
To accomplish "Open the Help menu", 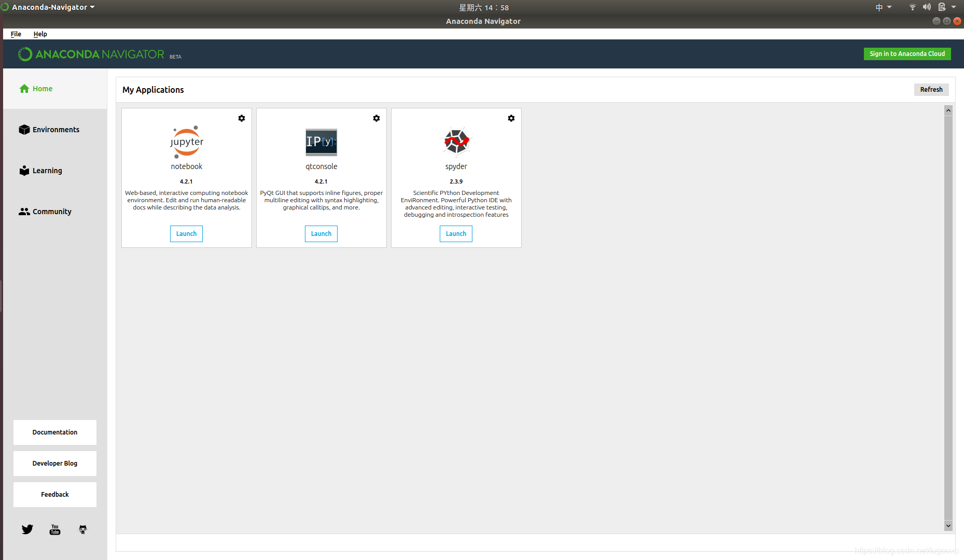I will 40,34.
